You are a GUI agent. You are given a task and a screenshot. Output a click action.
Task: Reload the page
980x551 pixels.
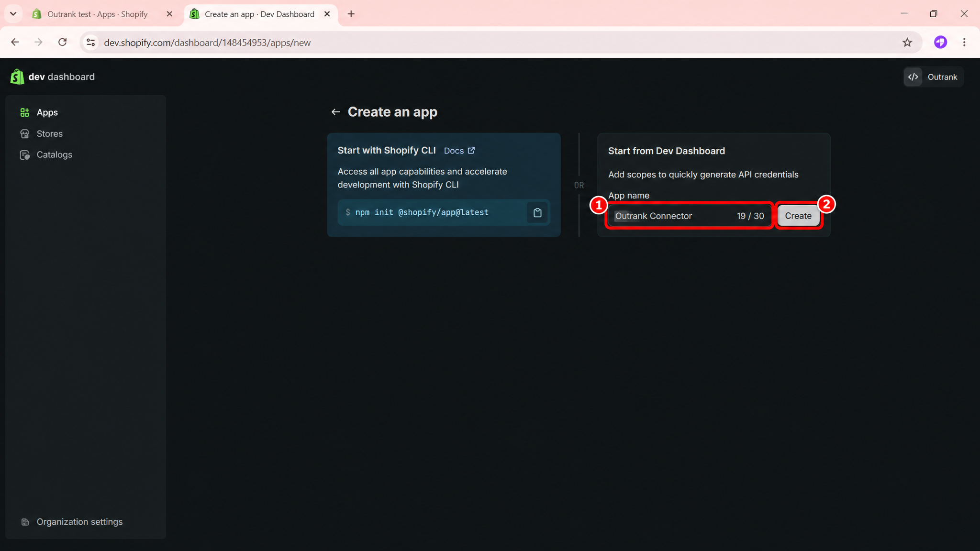click(x=62, y=42)
